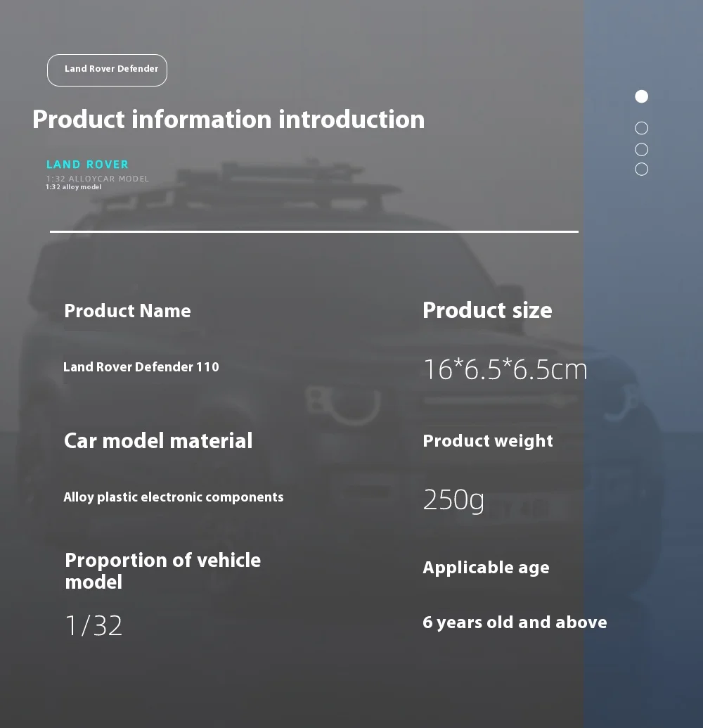Select the second pagination dot
703x728 pixels.
point(641,128)
